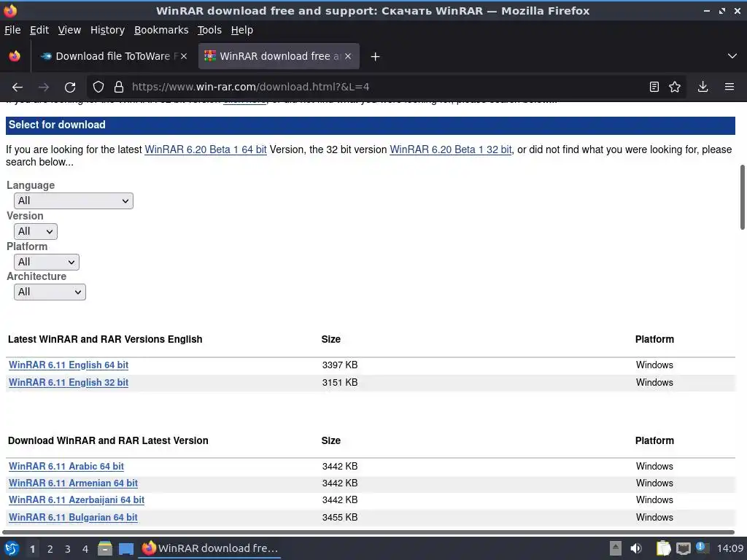Open the file manager icon in taskbar
The image size is (747, 560).
pos(105,548)
